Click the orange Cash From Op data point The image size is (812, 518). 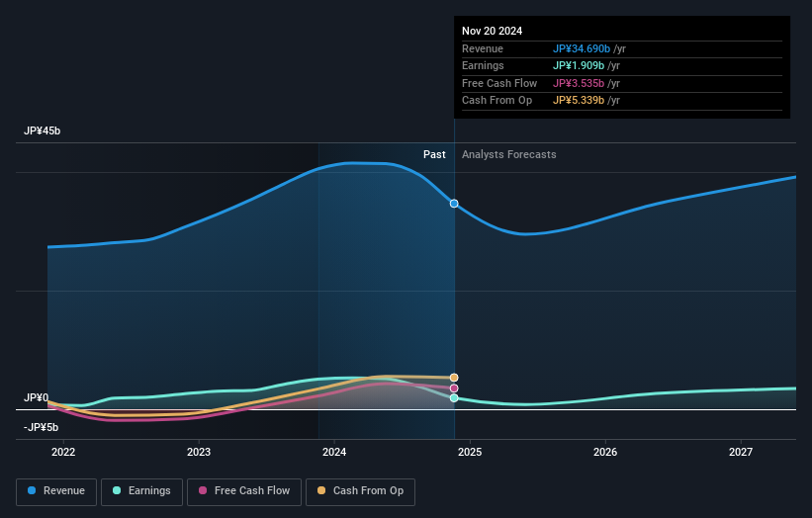[454, 378]
